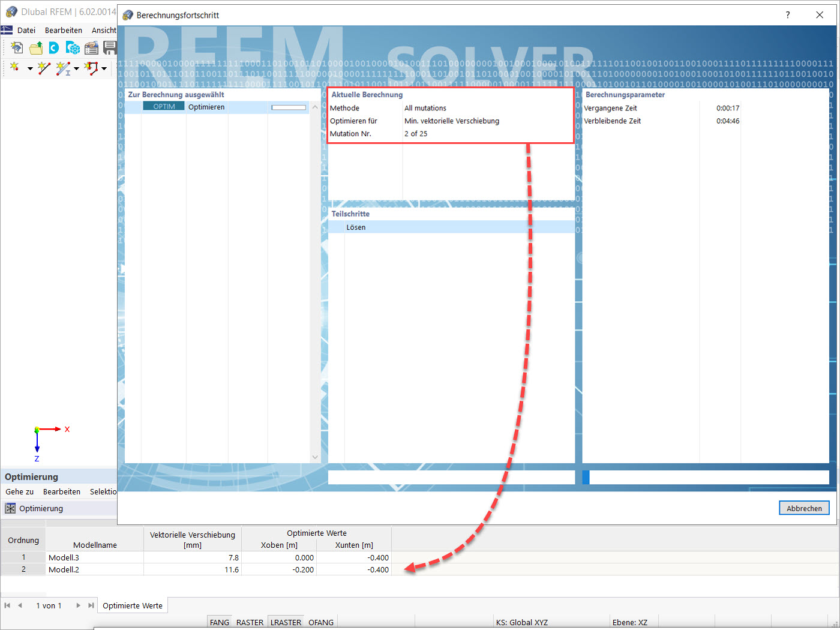Image resolution: width=840 pixels, height=630 pixels.
Task: Select the Lösen substep row
Action: click(451, 227)
